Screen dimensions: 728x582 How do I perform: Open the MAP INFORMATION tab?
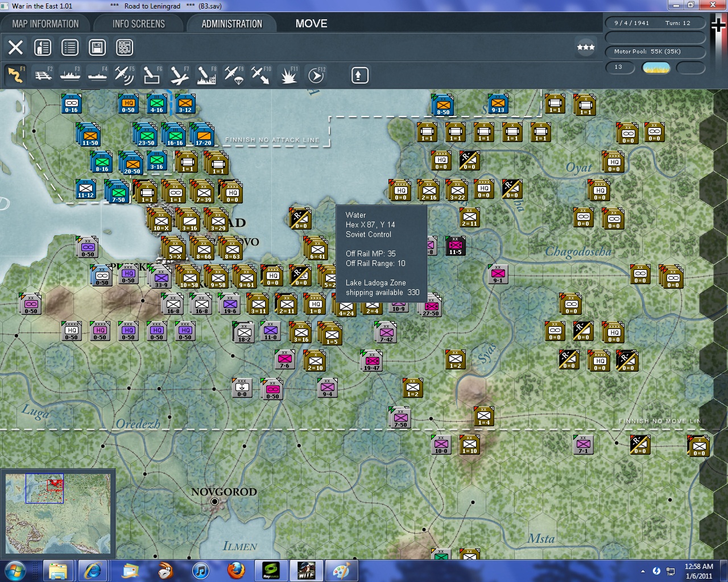(45, 24)
